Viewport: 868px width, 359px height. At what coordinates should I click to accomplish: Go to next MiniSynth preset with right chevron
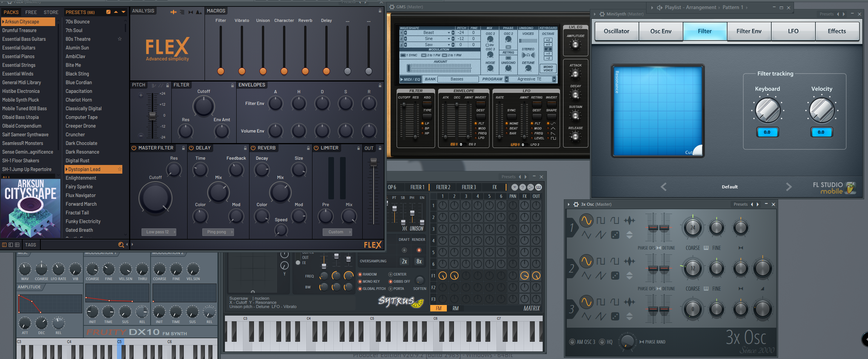pyautogui.click(x=789, y=186)
